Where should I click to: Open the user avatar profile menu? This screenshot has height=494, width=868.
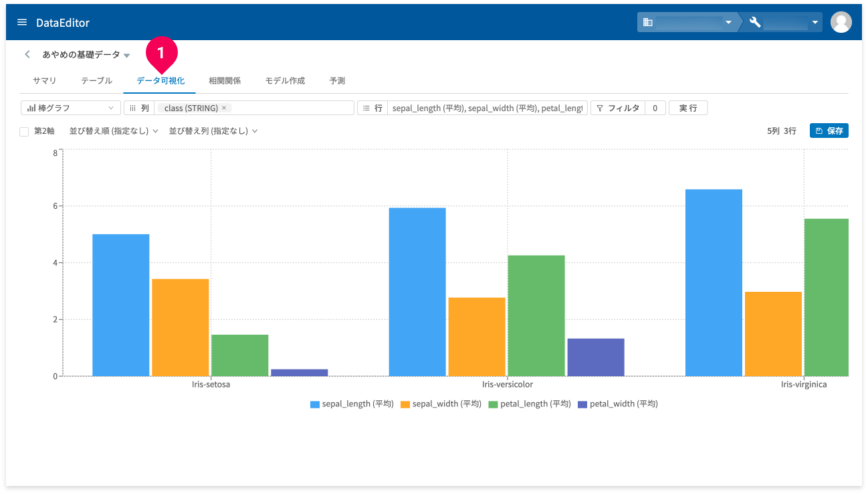point(841,22)
